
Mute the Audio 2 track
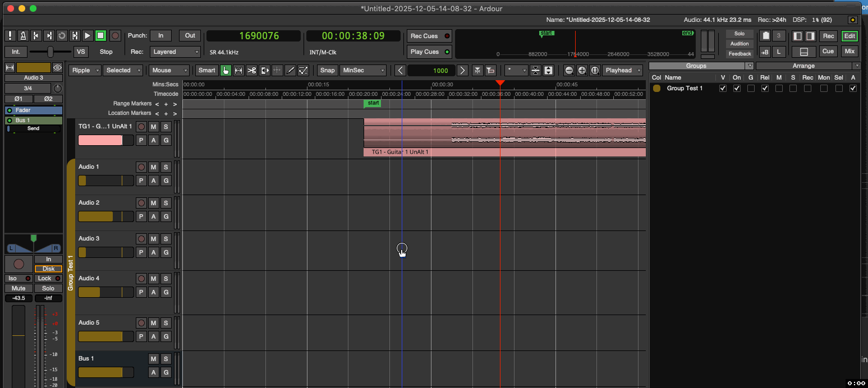click(153, 203)
